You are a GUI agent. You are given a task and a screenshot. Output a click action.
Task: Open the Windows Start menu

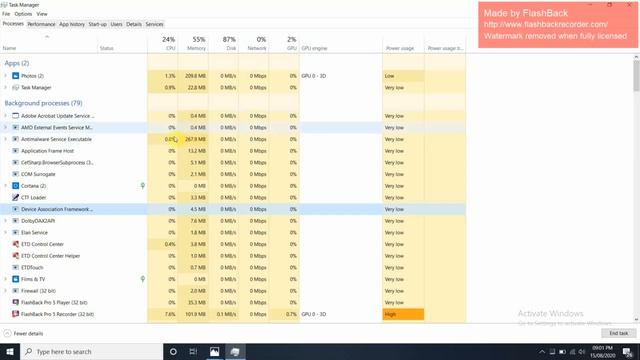pos(10,351)
